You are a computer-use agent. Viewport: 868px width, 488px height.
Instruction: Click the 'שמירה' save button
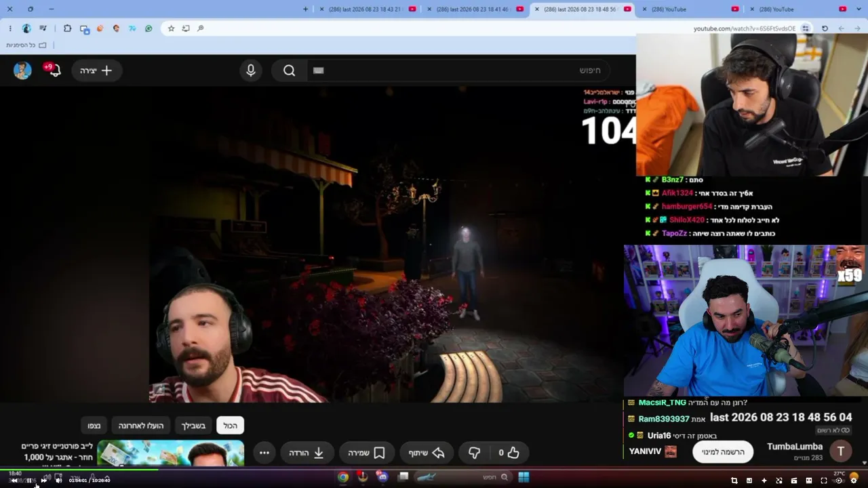tap(366, 453)
